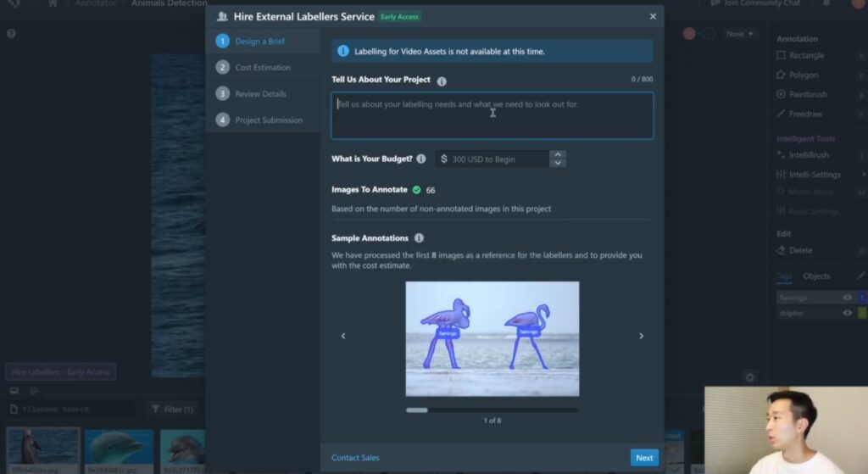Viewport: 868px width, 474px height.
Task: Switch to the Tags tab
Action: (784, 276)
